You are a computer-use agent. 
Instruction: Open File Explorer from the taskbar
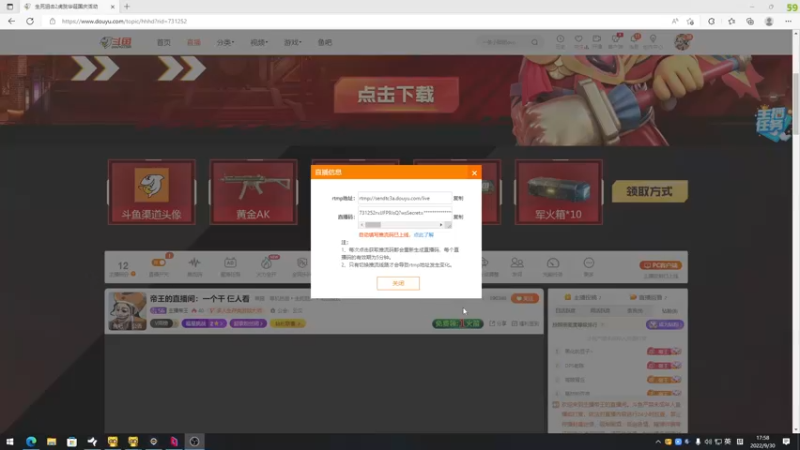point(52,441)
